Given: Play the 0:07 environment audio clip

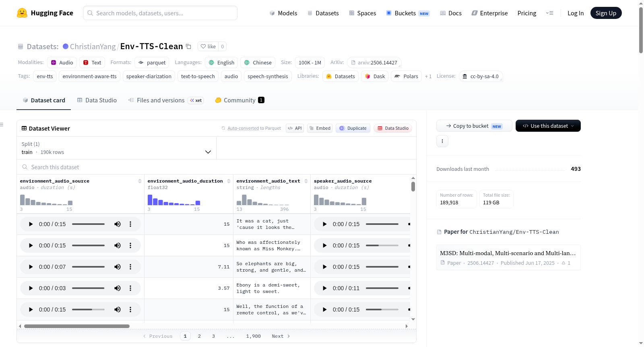Looking at the screenshot, I should (x=31, y=267).
